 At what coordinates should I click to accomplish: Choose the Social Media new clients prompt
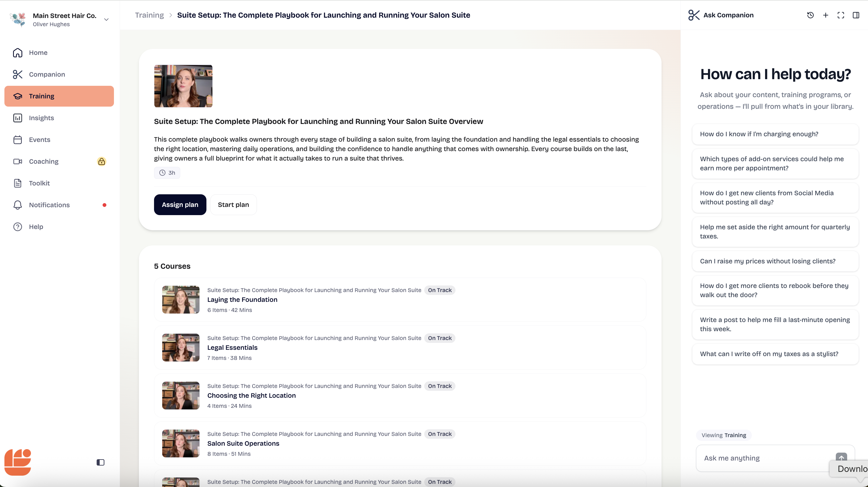click(775, 198)
